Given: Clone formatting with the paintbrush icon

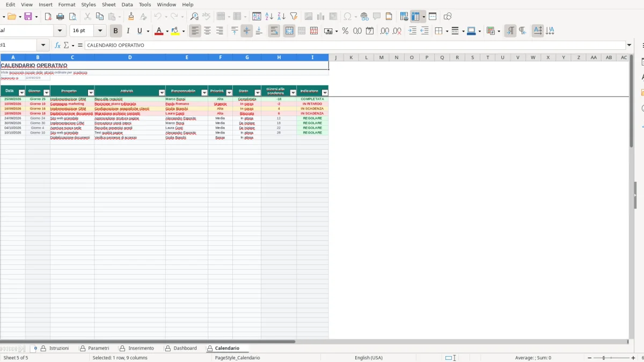Looking at the screenshot, I should click(131, 17).
